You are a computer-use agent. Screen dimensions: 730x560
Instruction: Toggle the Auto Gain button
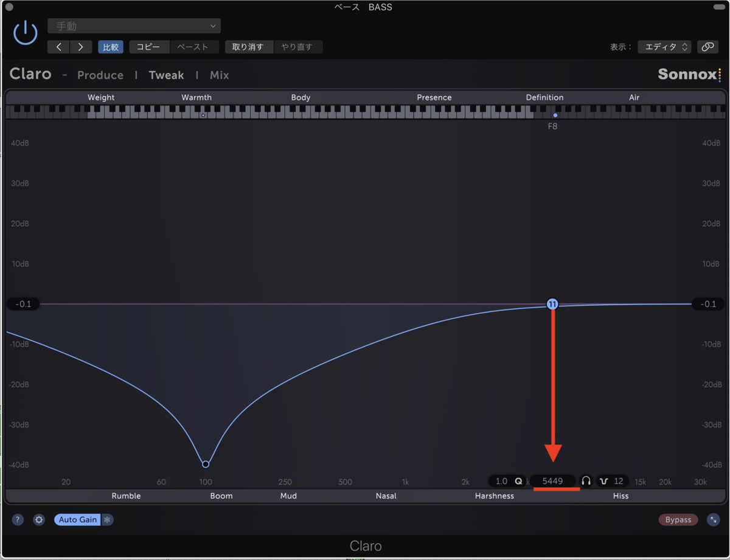tap(77, 520)
